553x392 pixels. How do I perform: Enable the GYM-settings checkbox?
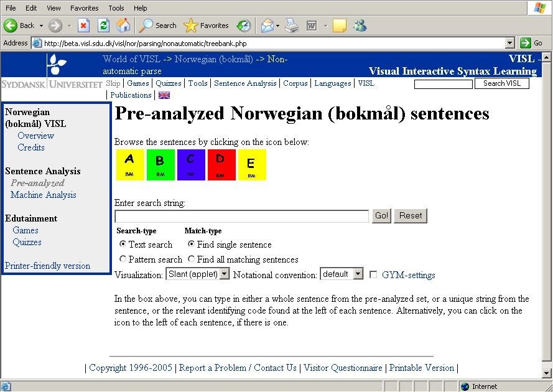pos(373,274)
